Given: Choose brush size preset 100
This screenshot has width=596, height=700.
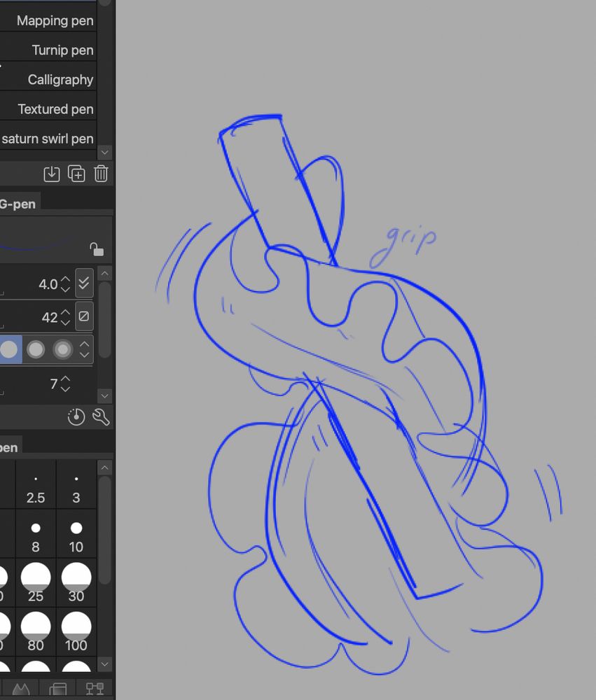Looking at the screenshot, I should tap(76, 632).
